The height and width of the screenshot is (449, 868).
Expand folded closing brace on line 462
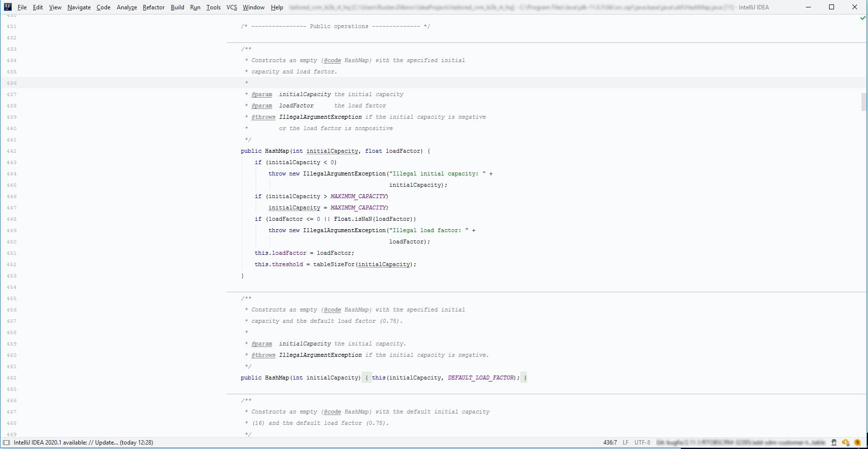tap(524, 378)
